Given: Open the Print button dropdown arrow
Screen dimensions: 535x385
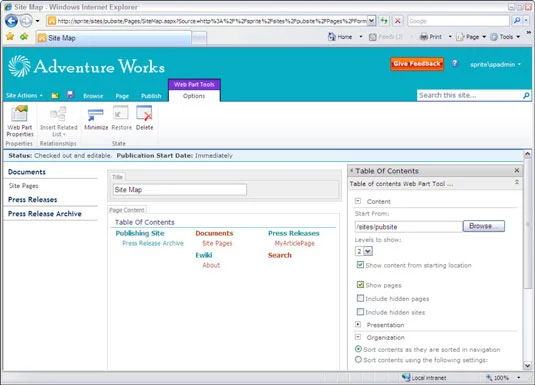Looking at the screenshot, I should pos(450,37).
